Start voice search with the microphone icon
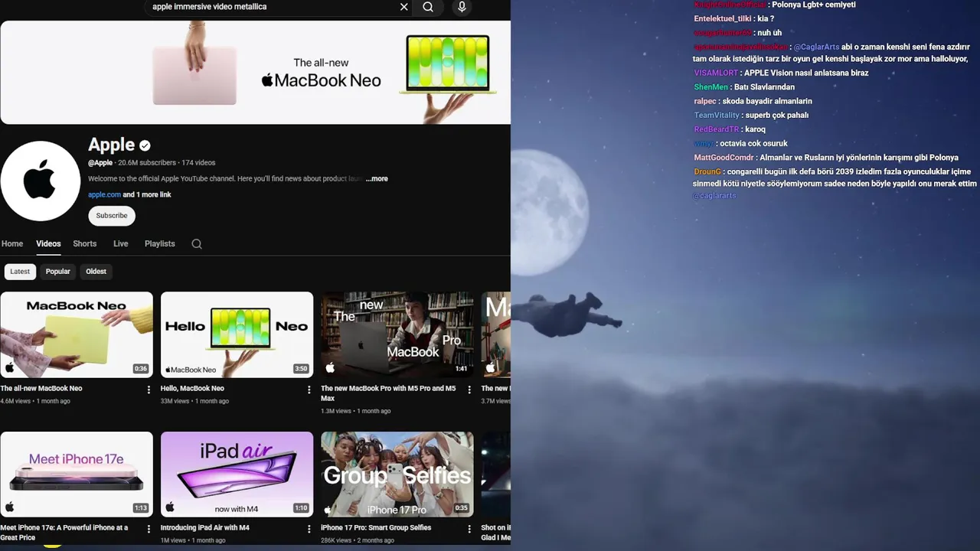Viewport: 980px width, 551px height. coord(462,7)
